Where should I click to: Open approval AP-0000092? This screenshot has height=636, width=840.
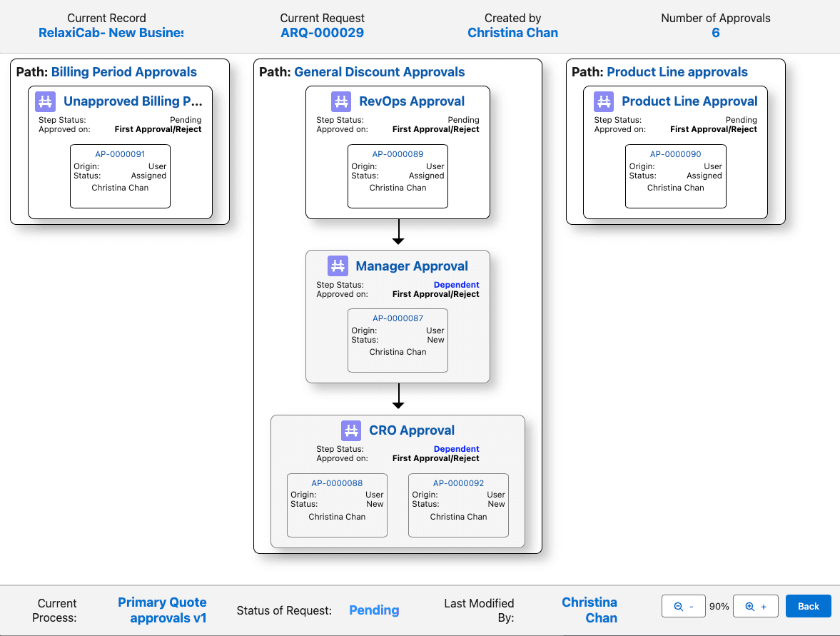click(459, 483)
